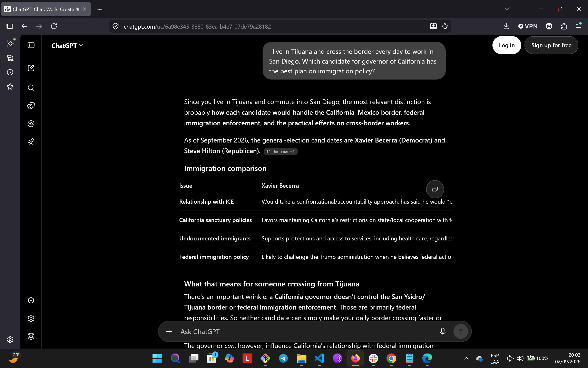The height and width of the screenshot is (368, 588).
Task: Click the Xavier Becerra column header
Action: pyautogui.click(x=280, y=186)
